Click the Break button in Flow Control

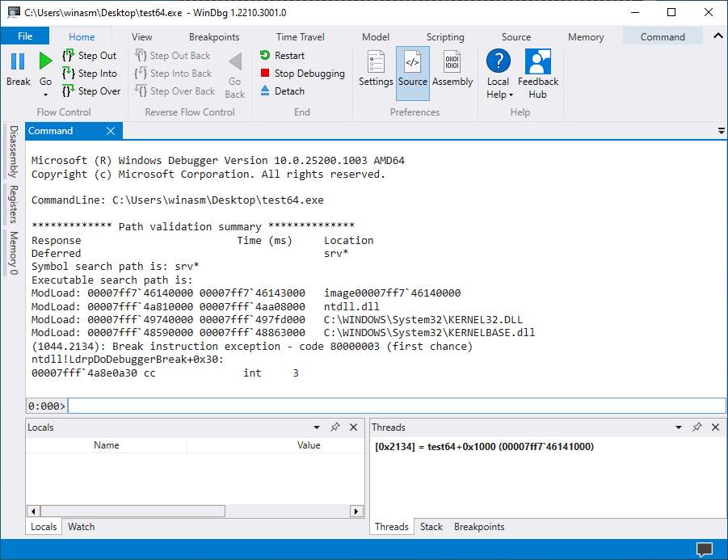18,68
